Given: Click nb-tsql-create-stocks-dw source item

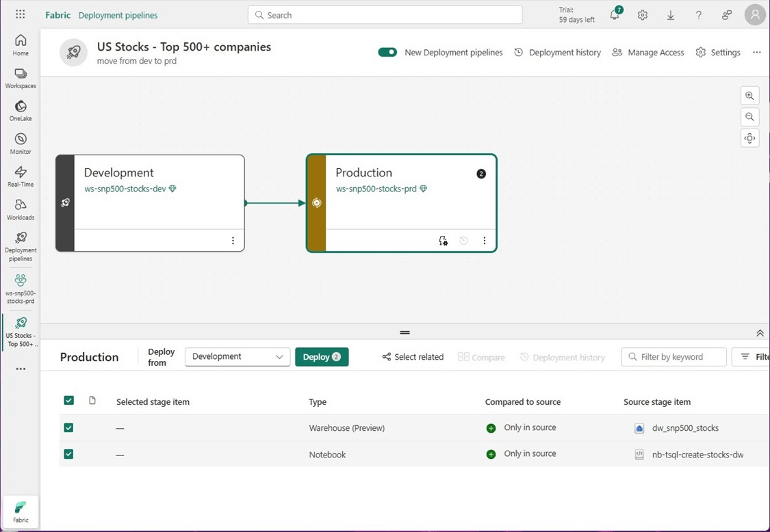Looking at the screenshot, I should click(697, 455).
